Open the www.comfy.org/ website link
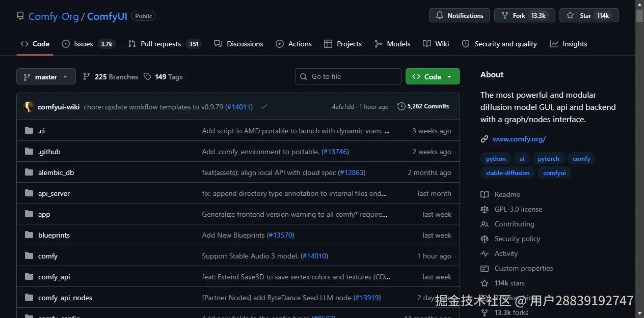The width and height of the screenshot is (644, 318). [519, 139]
